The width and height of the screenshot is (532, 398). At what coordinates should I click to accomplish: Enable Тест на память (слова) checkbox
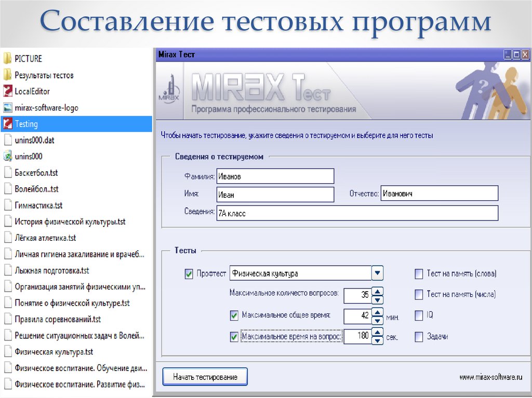pos(419,273)
